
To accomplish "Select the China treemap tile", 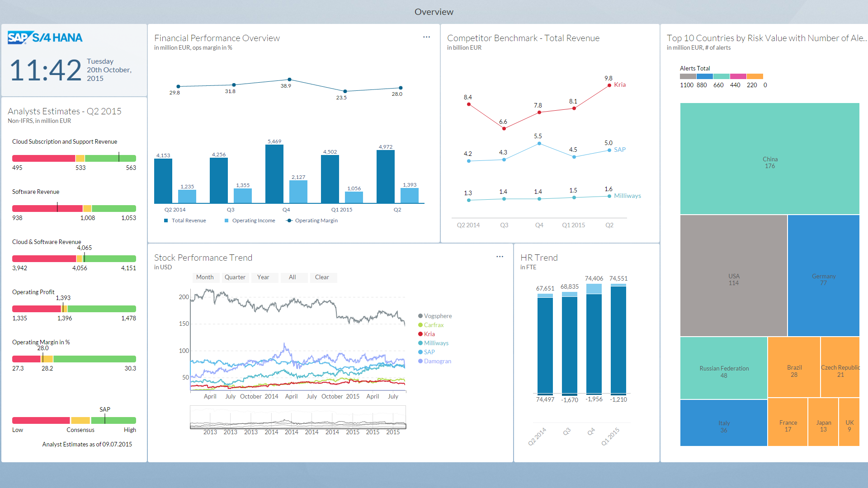I will pyautogui.click(x=770, y=159).
